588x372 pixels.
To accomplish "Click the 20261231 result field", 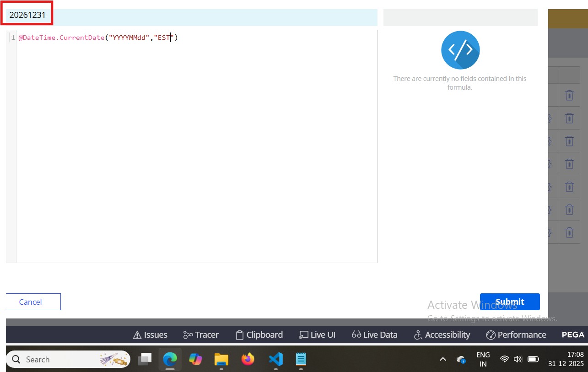I will coord(28,15).
